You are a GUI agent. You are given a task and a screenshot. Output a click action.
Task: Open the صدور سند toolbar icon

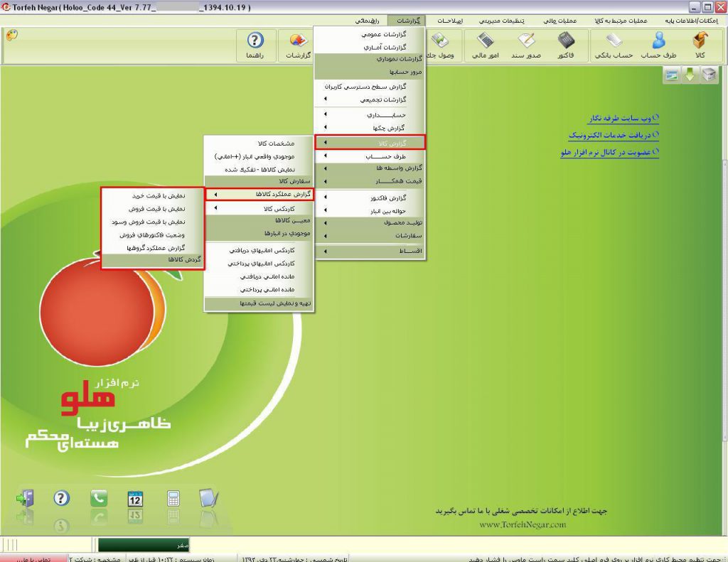(526, 45)
